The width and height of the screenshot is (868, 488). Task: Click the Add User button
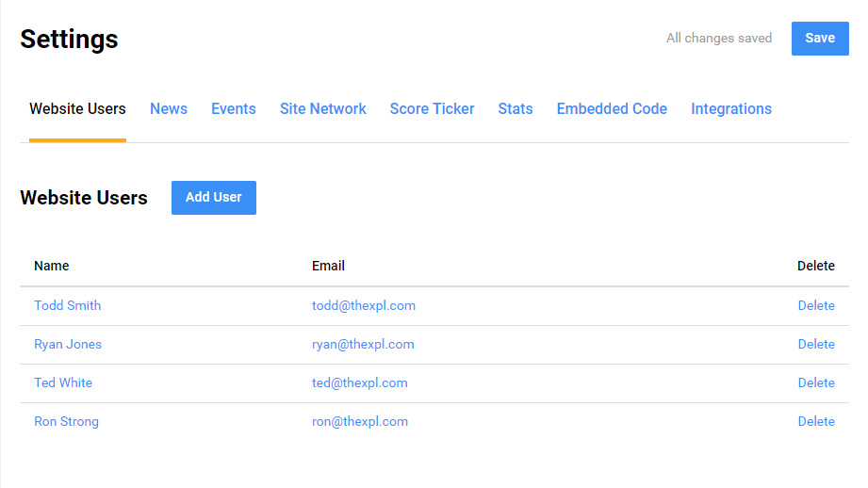click(213, 198)
